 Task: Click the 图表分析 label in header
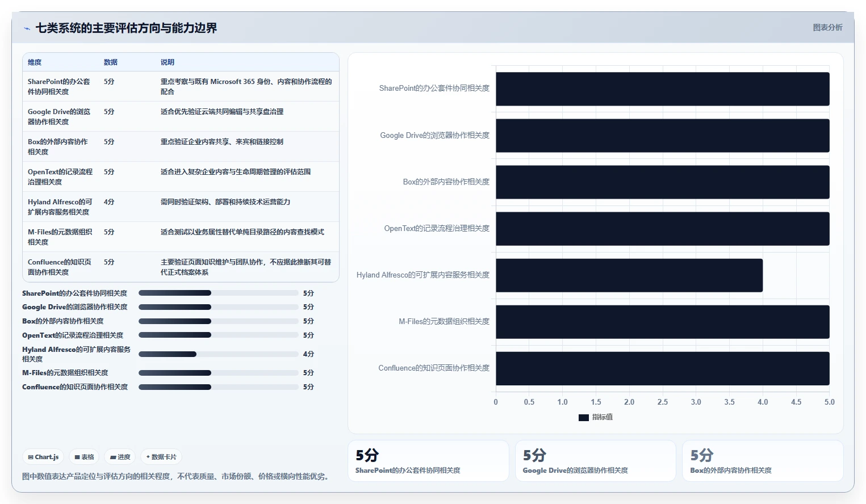827,27
